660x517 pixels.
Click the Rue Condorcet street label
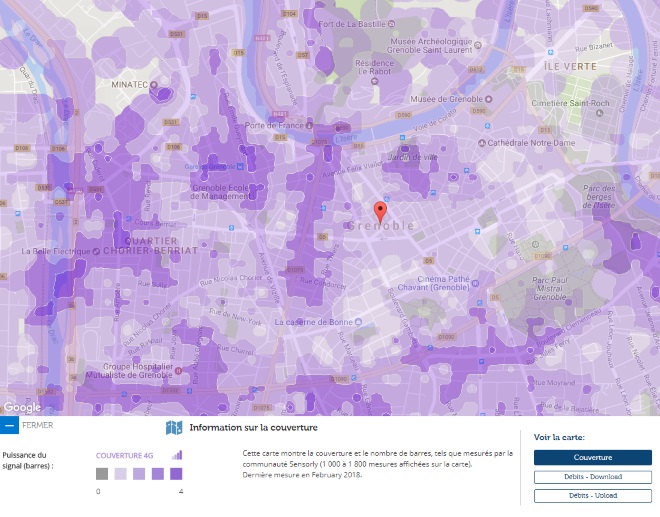coord(323,283)
